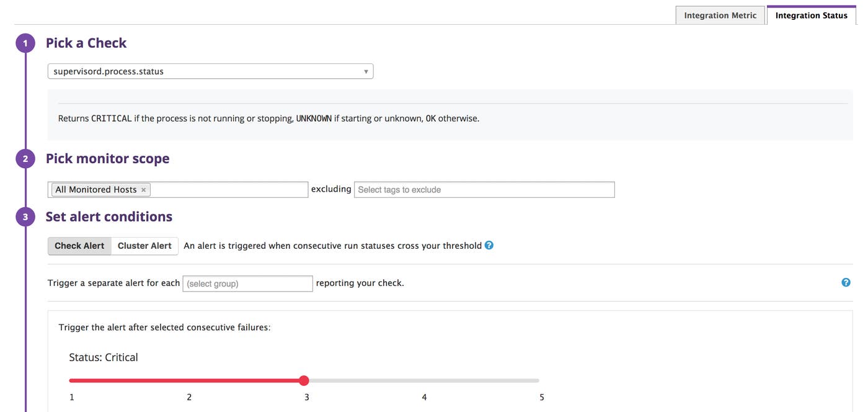This screenshot has width=868, height=412.
Task: Open the Select tags to exclude field
Action: 484,190
